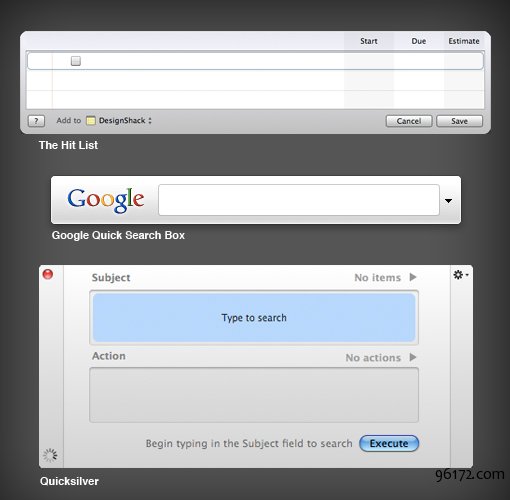Expand the No actions arrow by Action
The height and width of the screenshot is (500, 510).
point(413,357)
